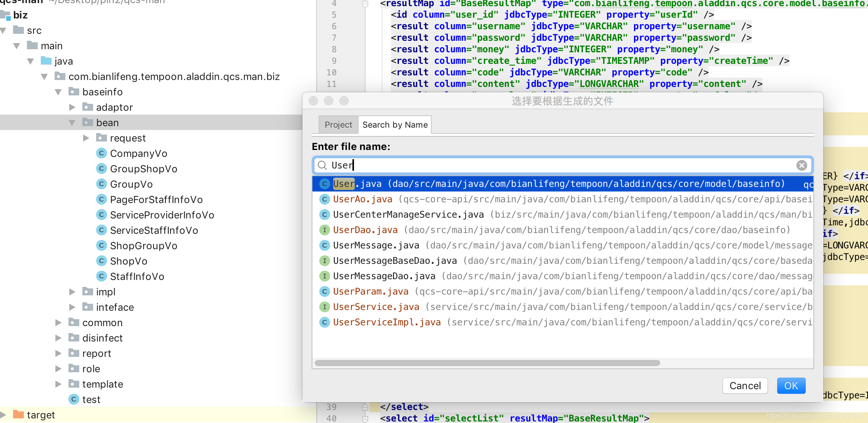Viewport: 868px width, 423px height.
Task: Select UserMessageDao.java in results
Action: [x=563, y=276]
